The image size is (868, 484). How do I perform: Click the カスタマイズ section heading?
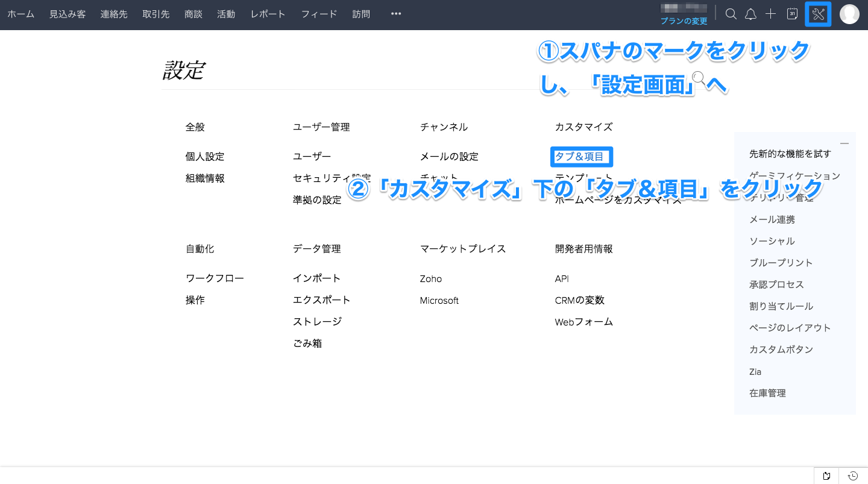[583, 127]
